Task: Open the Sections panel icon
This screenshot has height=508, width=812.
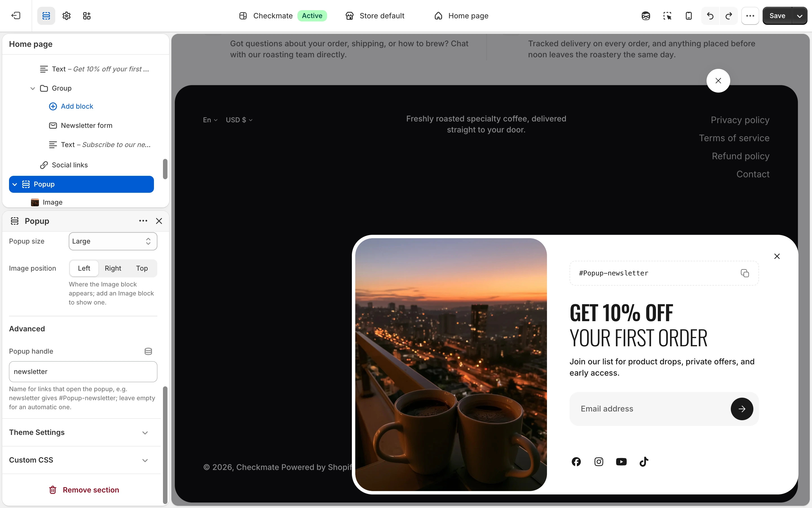Action: click(x=46, y=16)
